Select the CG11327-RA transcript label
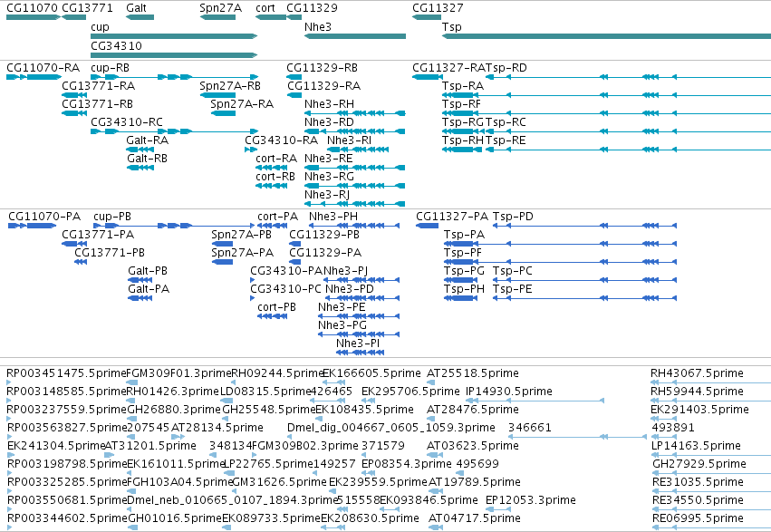Image resolution: width=771 pixels, height=532 pixels. coord(449,68)
